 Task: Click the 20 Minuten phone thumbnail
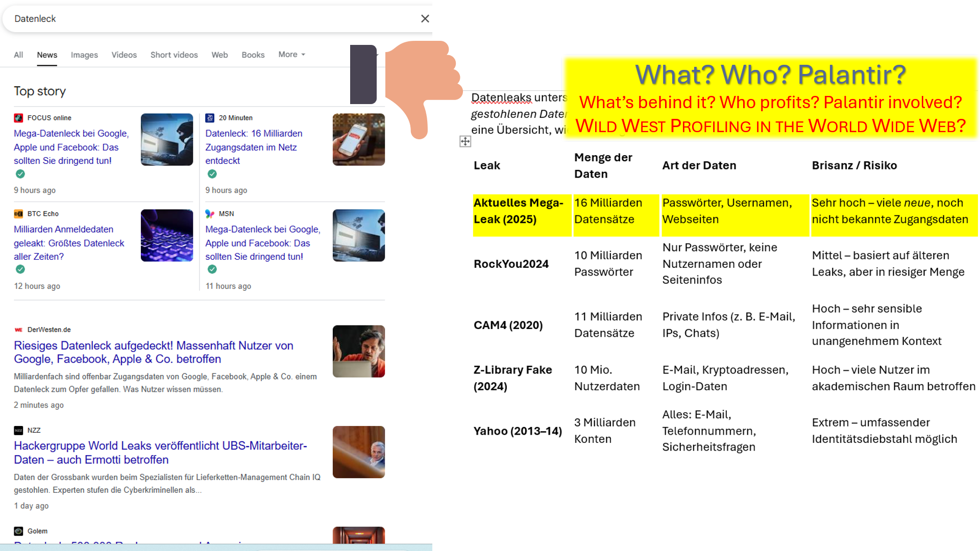(x=359, y=139)
